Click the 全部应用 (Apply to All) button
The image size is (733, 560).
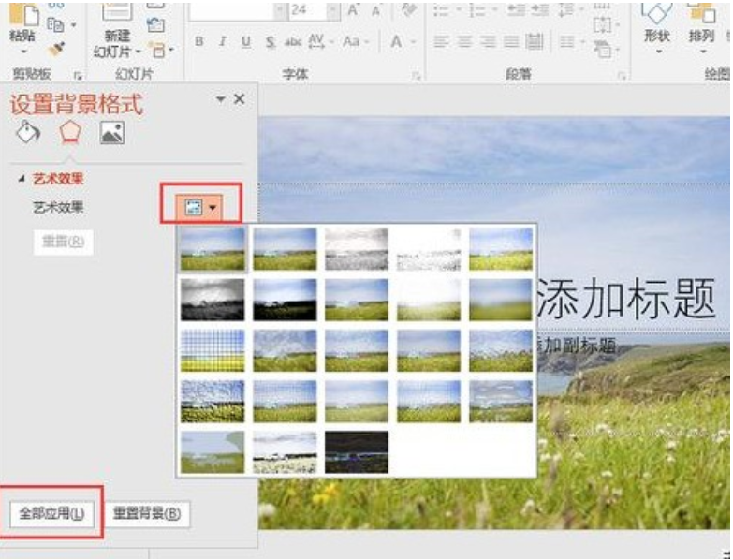(51, 513)
